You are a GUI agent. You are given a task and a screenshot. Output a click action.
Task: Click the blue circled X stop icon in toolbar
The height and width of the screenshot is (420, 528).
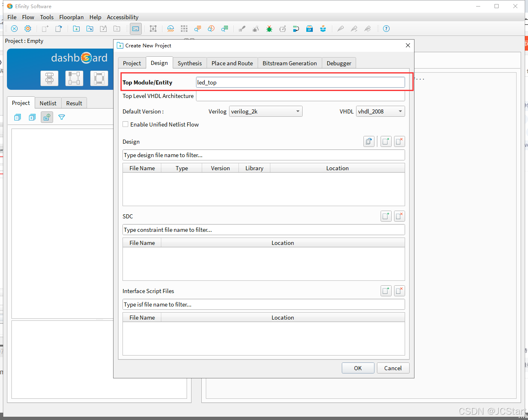click(x=14, y=29)
